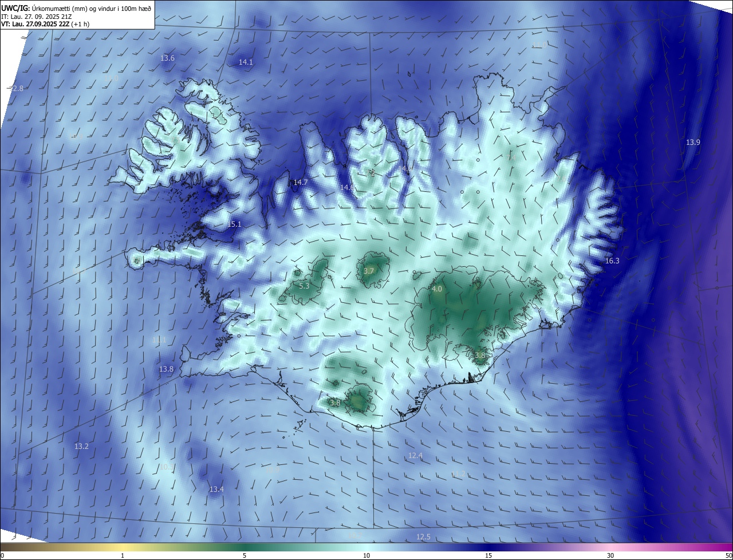Click the 13.8 value label on the map
The height and width of the screenshot is (560, 733).
point(166,369)
